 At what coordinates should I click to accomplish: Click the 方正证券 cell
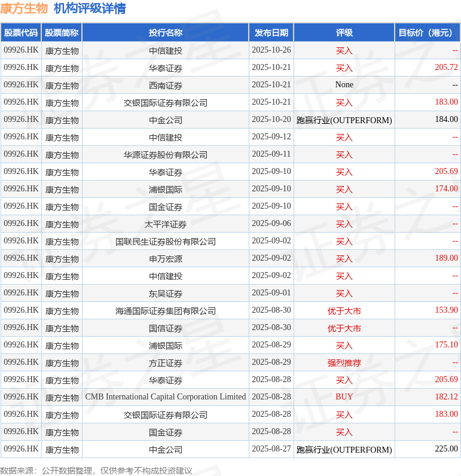(x=166, y=363)
